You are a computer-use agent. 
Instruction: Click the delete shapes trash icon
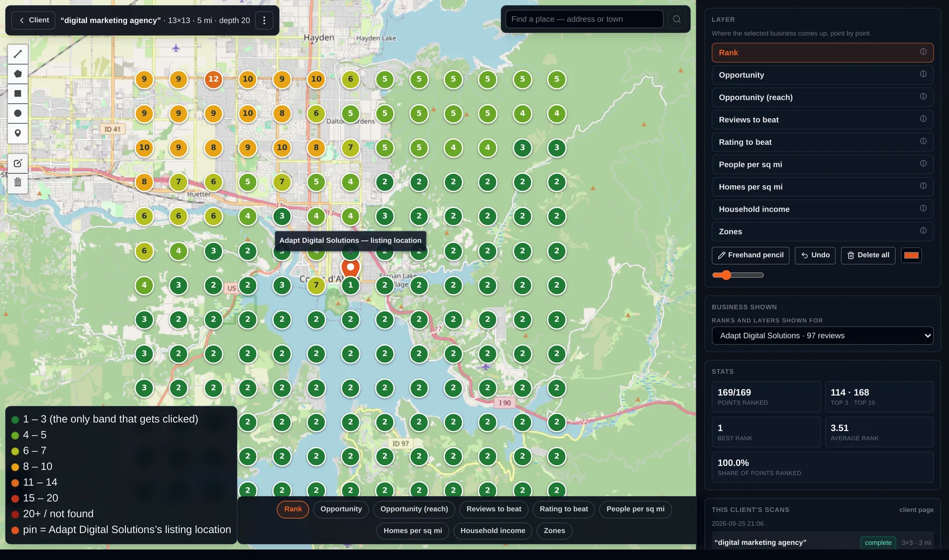click(17, 182)
